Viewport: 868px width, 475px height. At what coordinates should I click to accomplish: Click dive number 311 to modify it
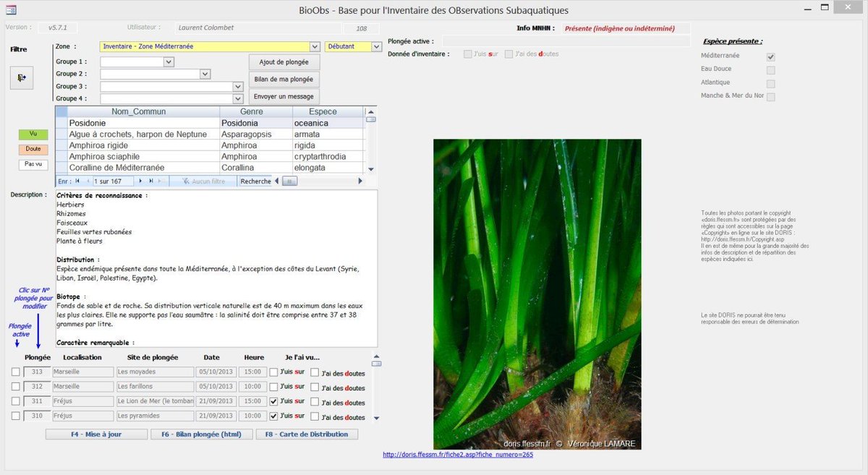coord(37,401)
